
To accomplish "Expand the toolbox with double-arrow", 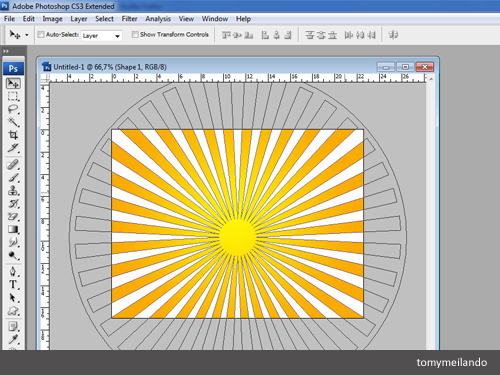I will (x=6, y=51).
